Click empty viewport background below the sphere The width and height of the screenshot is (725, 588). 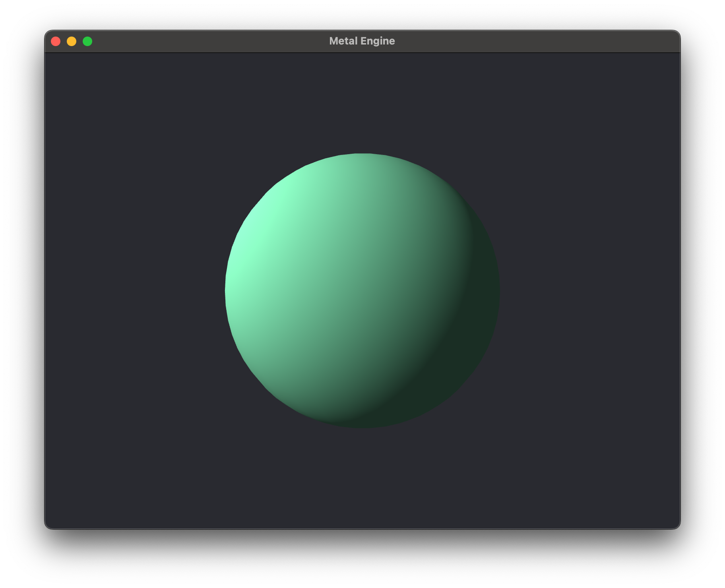[x=362, y=477]
